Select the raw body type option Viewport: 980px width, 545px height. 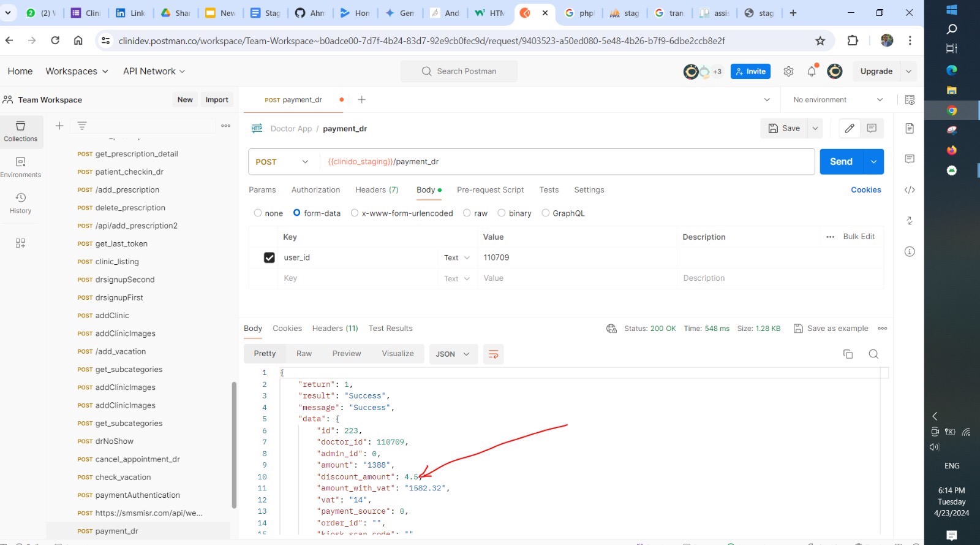tap(467, 213)
